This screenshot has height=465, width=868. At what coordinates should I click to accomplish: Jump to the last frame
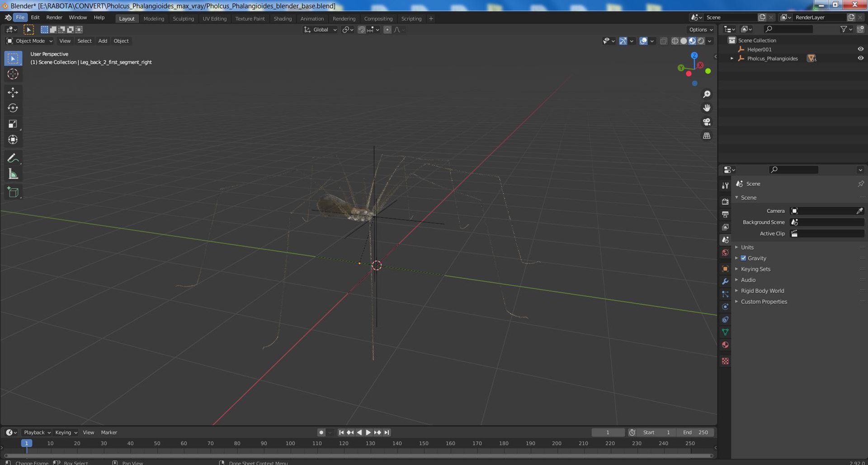click(387, 432)
